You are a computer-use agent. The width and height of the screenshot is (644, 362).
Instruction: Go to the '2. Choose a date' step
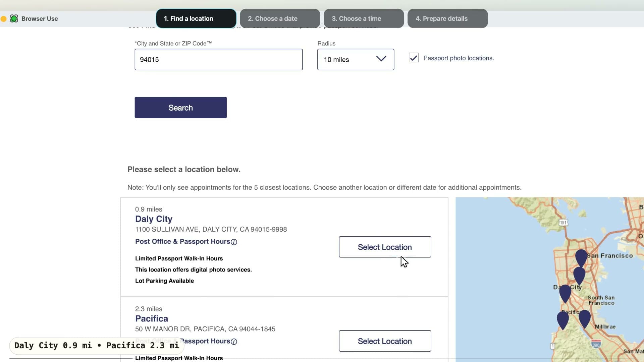click(280, 18)
